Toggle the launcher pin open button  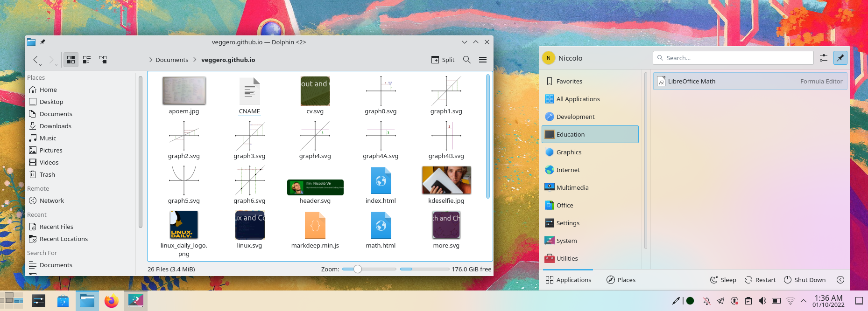(x=840, y=58)
